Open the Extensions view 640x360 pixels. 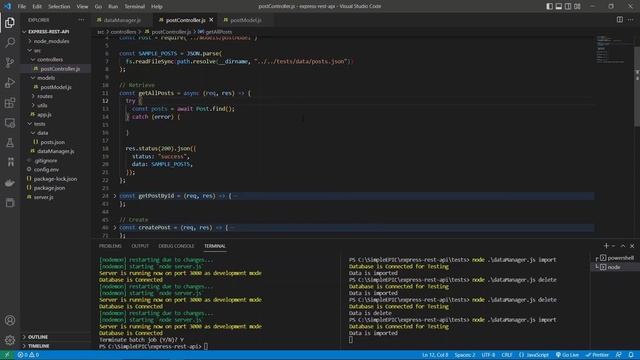coord(10,102)
